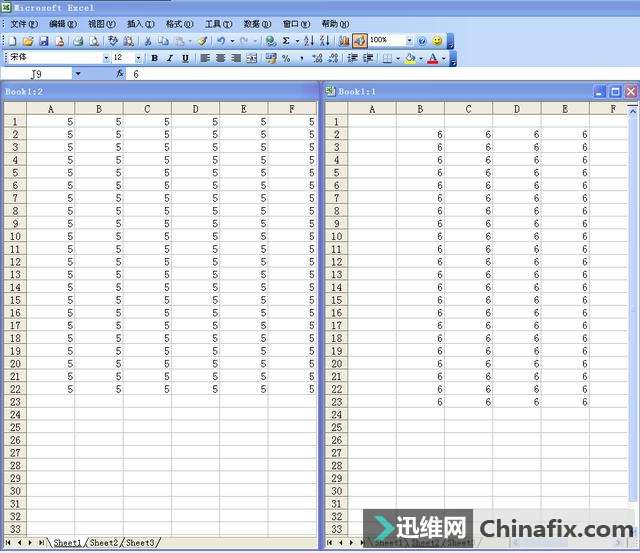Click Sort Ascending A-Z icon

(x=309, y=41)
